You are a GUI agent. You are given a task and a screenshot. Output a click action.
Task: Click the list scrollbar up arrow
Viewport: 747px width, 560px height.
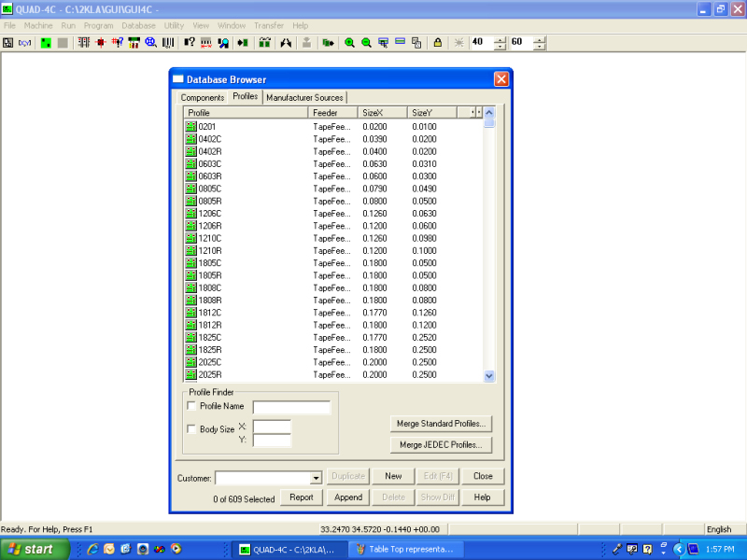[489, 113]
